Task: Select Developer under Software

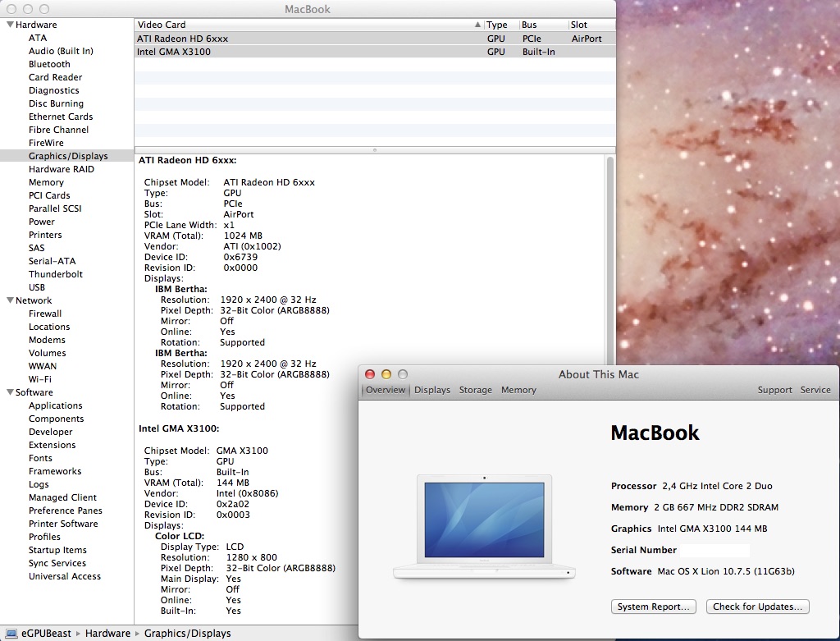Action: click(50, 432)
